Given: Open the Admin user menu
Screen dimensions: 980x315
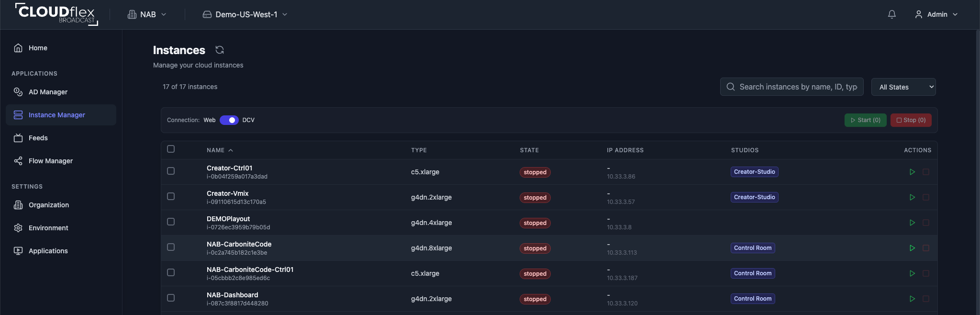Looking at the screenshot, I should [x=936, y=14].
